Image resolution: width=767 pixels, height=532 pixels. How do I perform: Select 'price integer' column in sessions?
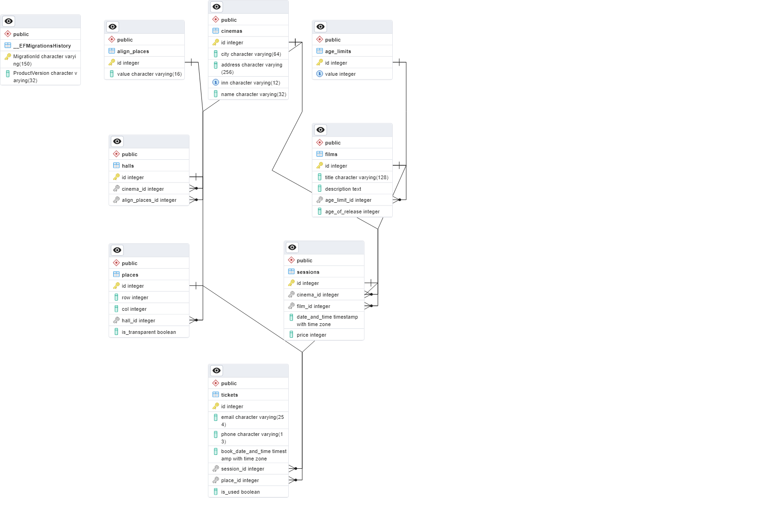pyautogui.click(x=324, y=335)
